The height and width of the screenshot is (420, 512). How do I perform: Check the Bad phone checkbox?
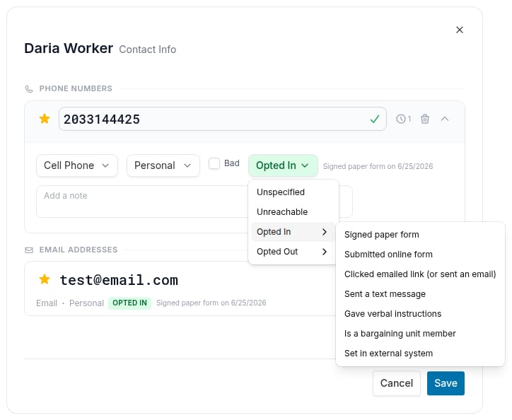214,163
